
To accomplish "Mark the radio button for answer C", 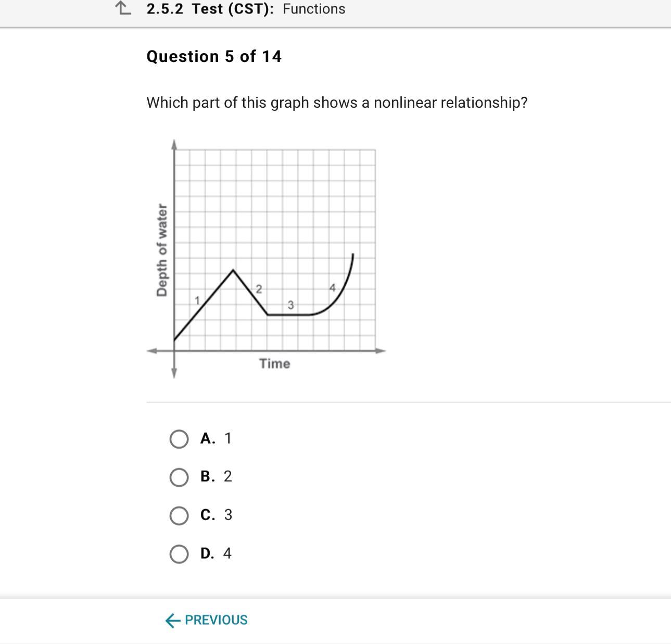I will pos(179,515).
